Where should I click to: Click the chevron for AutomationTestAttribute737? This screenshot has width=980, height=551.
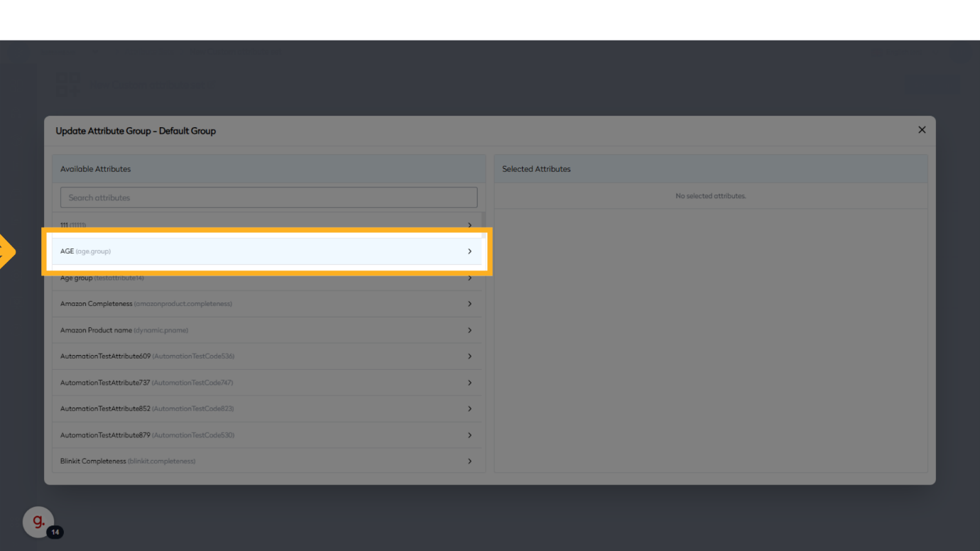coord(469,383)
